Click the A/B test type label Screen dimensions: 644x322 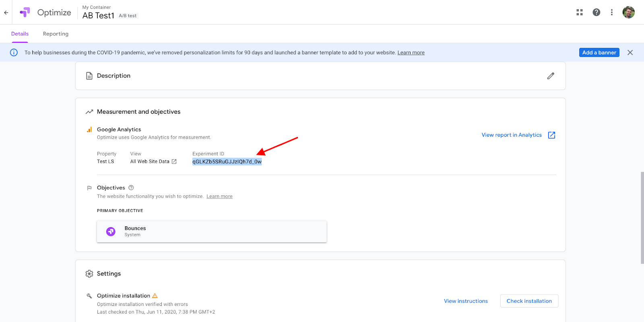[128, 16]
